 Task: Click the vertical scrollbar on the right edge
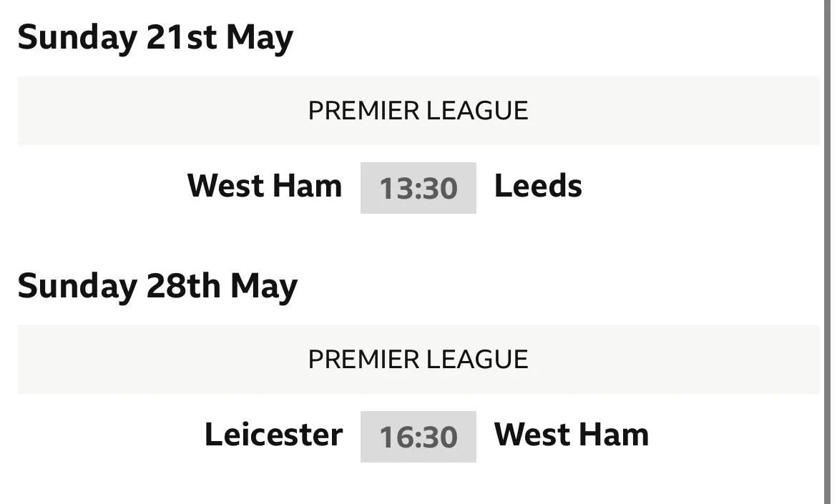(828, 250)
